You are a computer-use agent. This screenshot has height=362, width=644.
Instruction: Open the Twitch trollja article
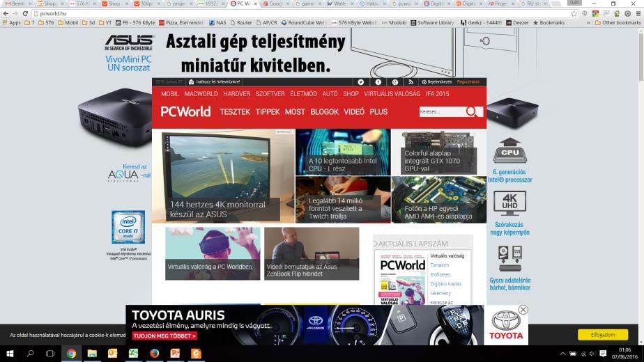pyautogui.click(x=343, y=200)
